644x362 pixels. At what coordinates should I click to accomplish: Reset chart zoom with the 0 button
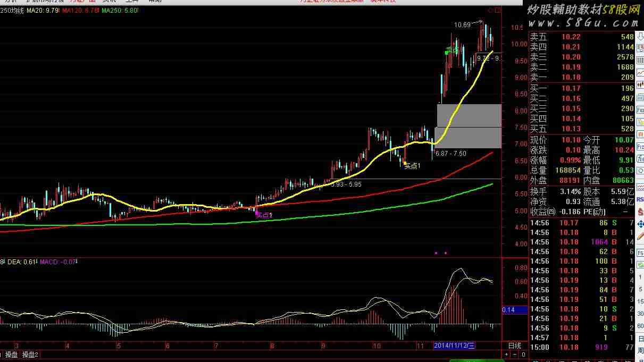click(523, 355)
